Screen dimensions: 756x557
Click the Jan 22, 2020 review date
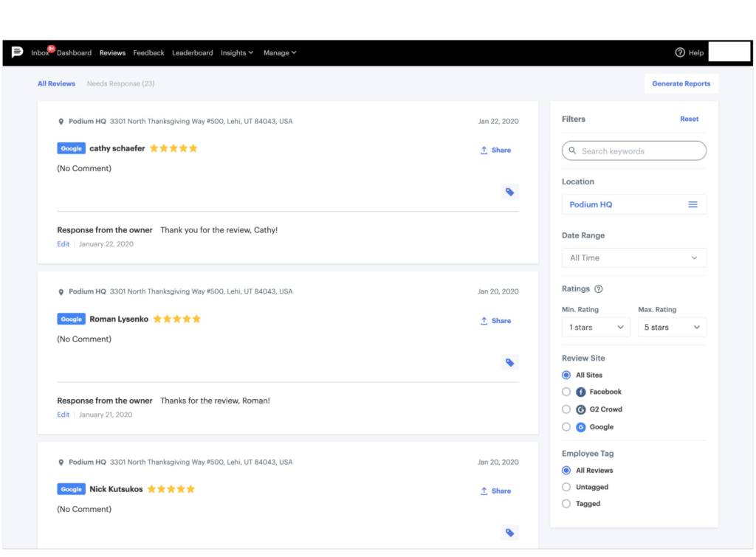pos(498,122)
